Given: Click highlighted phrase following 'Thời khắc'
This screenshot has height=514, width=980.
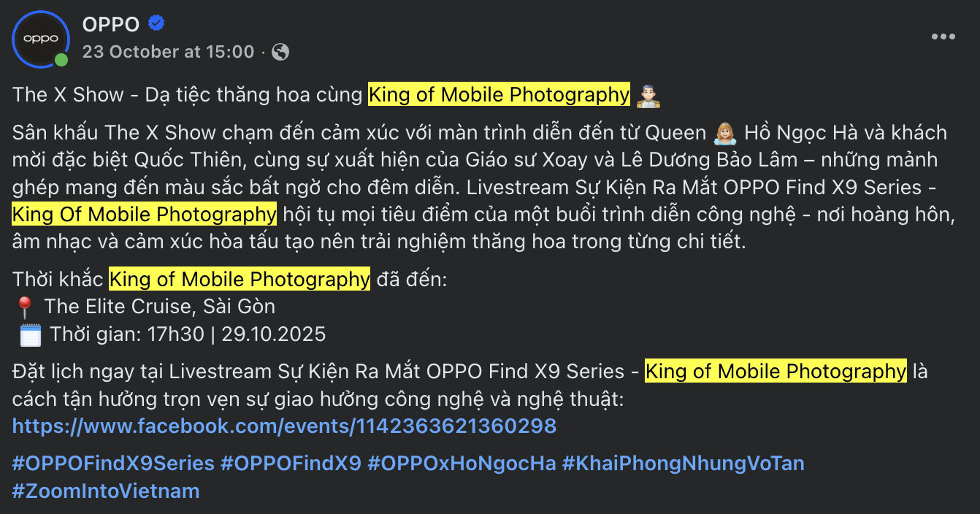Looking at the screenshot, I should (240, 280).
